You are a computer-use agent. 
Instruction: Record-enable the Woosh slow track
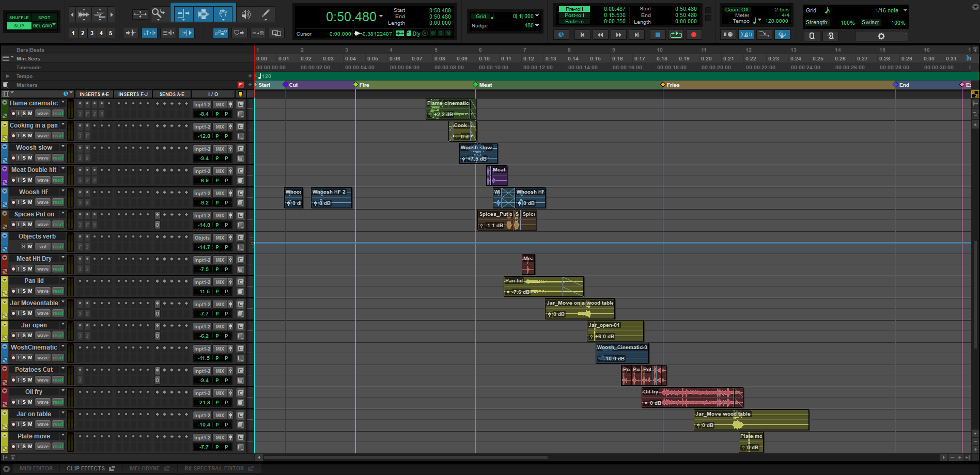(x=13, y=158)
